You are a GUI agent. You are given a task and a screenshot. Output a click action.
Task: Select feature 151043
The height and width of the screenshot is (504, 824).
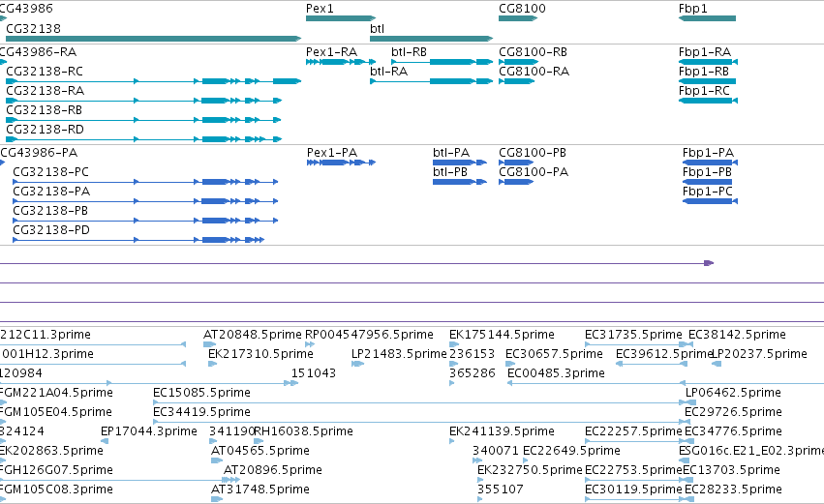(313, 373)
